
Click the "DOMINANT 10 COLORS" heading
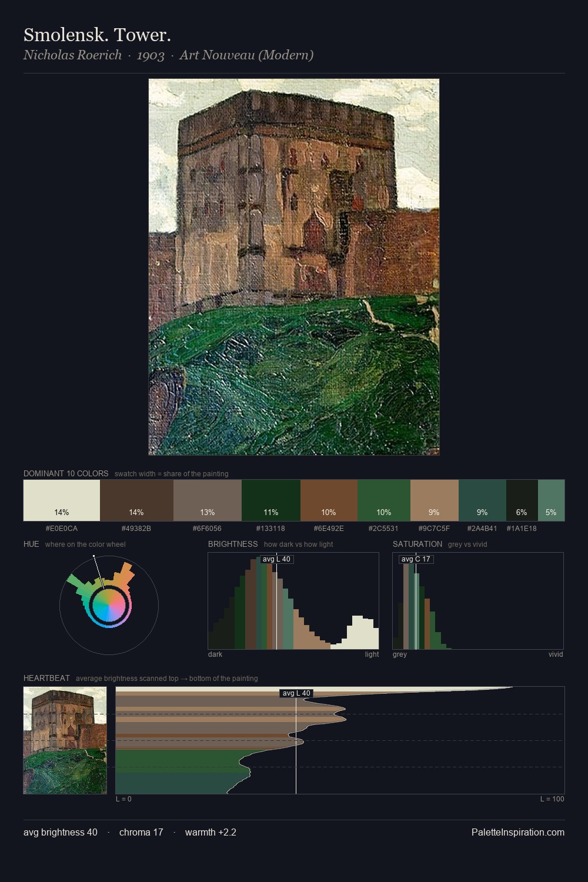[x=66, y=473]
